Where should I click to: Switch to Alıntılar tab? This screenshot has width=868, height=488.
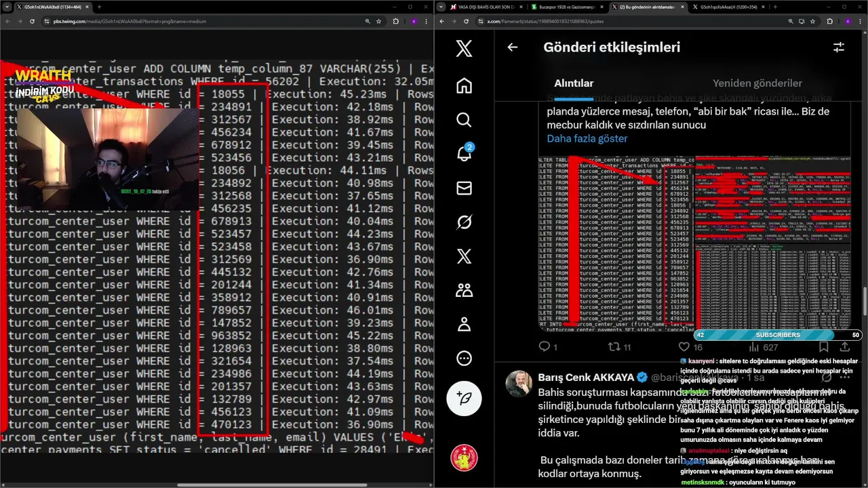(574, 83)
